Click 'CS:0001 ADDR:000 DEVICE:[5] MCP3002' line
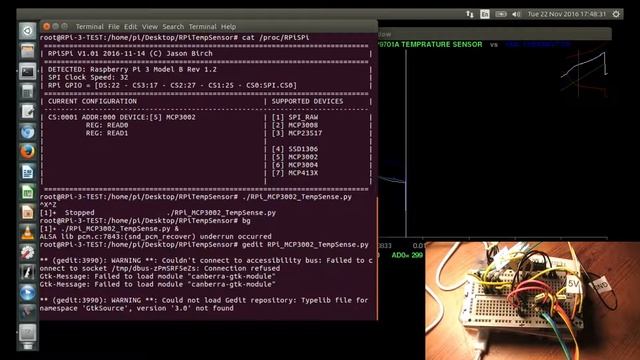 coord(122,117)
